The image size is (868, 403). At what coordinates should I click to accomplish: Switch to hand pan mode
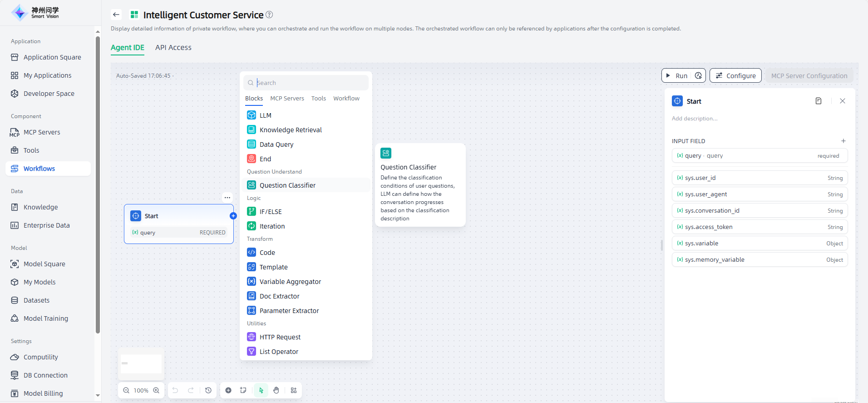276,390
